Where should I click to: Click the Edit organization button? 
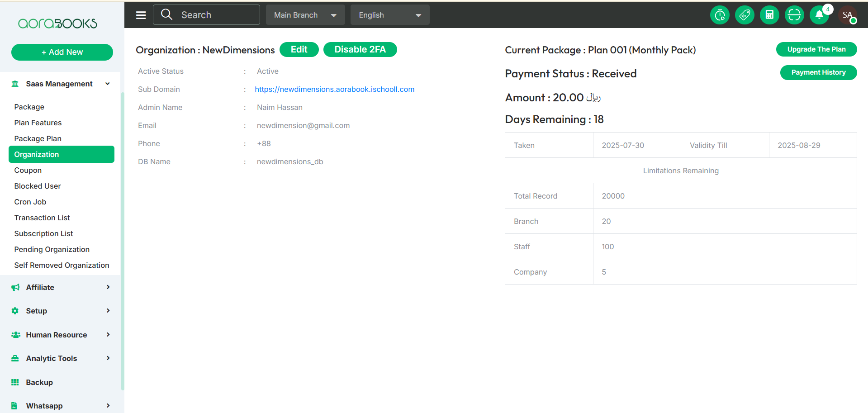(x=299, y=50)
